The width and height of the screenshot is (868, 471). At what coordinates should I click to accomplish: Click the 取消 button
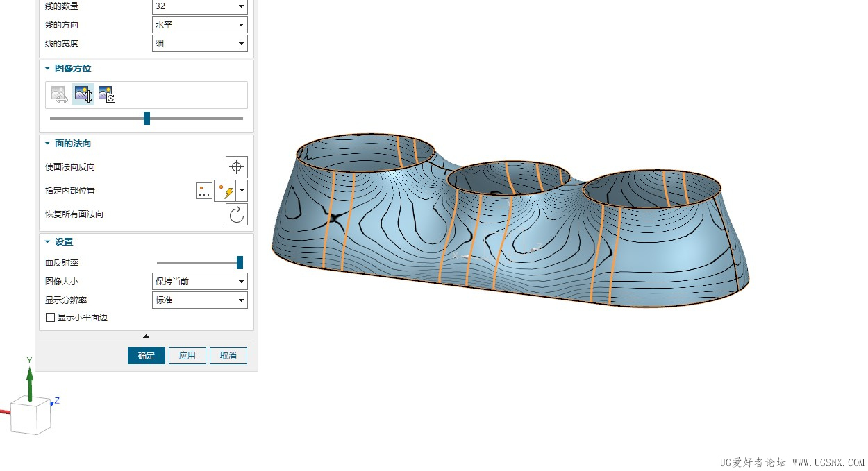pos(228,356)
